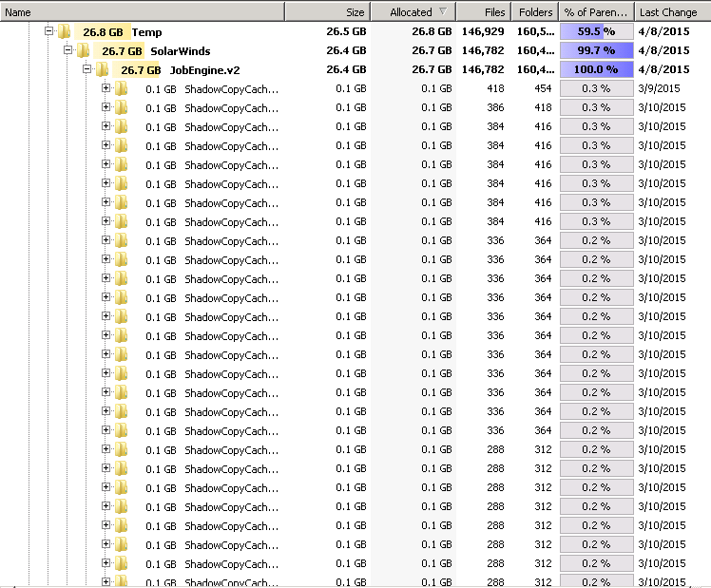The image size is (711, 588).
Task: Click folder icon of ShadowCopyCach row with 386 files
Action: [x=121, y=107]
